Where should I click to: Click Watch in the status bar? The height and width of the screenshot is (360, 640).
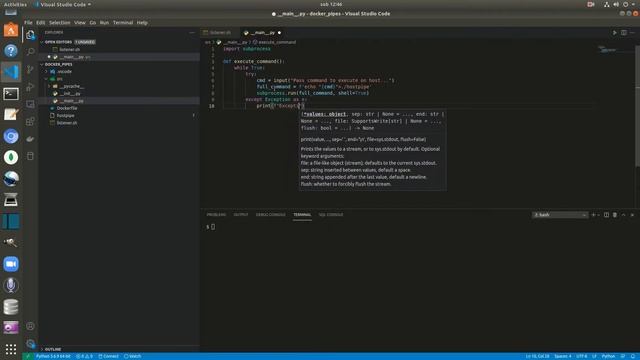coord(133,356)
